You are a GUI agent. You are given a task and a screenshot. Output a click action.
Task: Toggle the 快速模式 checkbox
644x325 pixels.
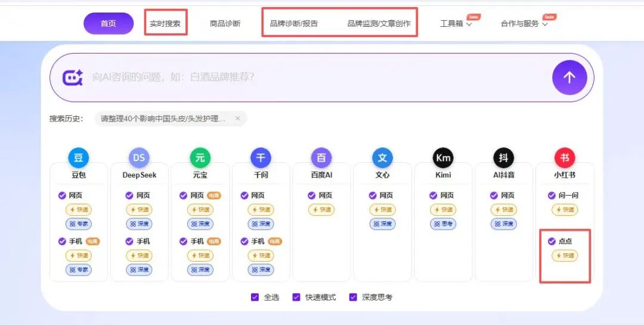296,297
